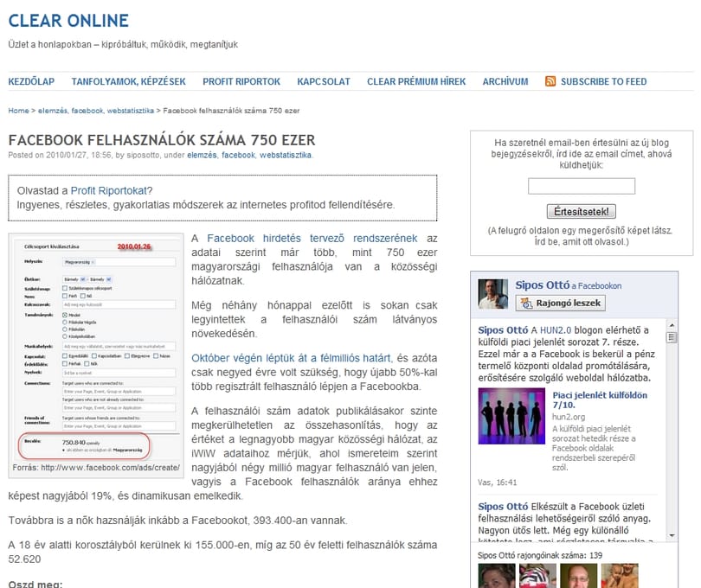Click Subscribe to Feed link

pyautogui.click(x=603, y=82)
